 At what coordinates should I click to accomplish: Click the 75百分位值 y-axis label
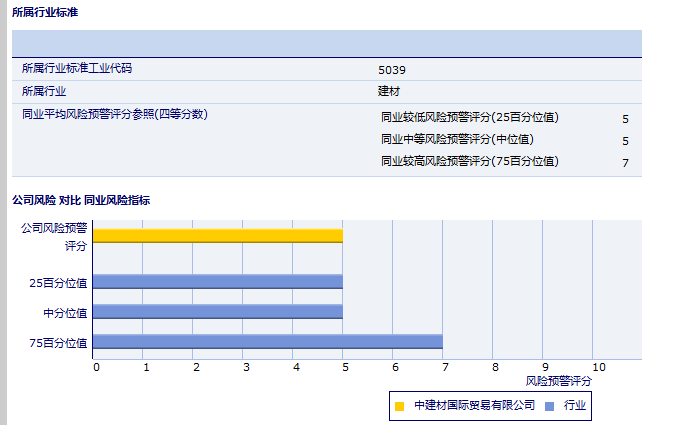(58, 343)
